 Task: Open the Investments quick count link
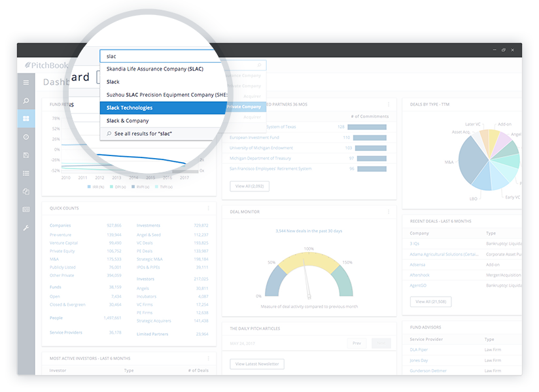click(148, 225)
